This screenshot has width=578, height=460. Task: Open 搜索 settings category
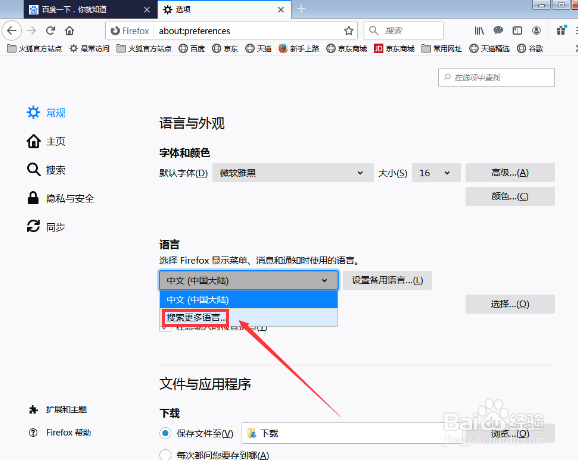click(x=46, y=170)
